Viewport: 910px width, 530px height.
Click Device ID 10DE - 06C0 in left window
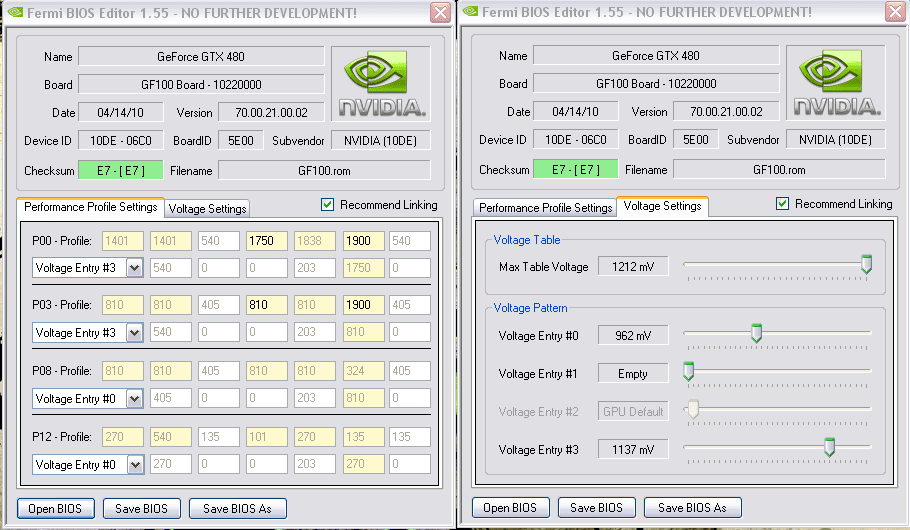coord(121,140)
